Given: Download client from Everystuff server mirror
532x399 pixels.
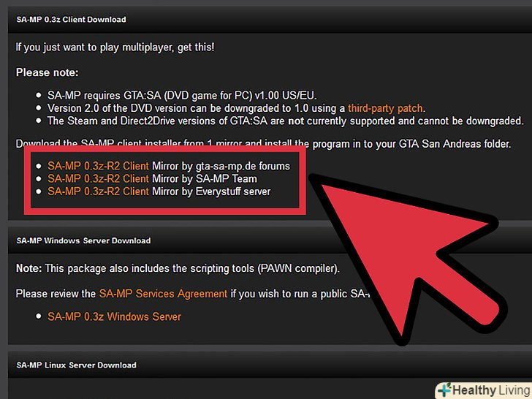Looking at the screenshot, I should (98, 191).
